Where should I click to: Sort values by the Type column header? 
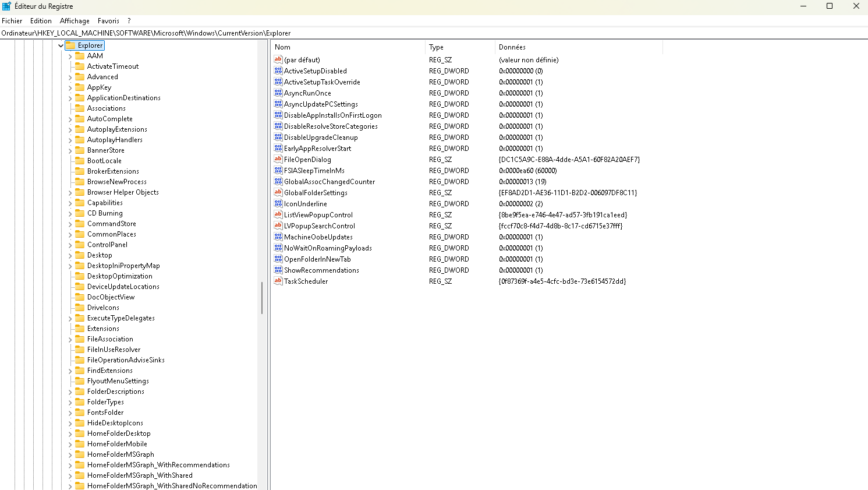click(x=460, y=47)
